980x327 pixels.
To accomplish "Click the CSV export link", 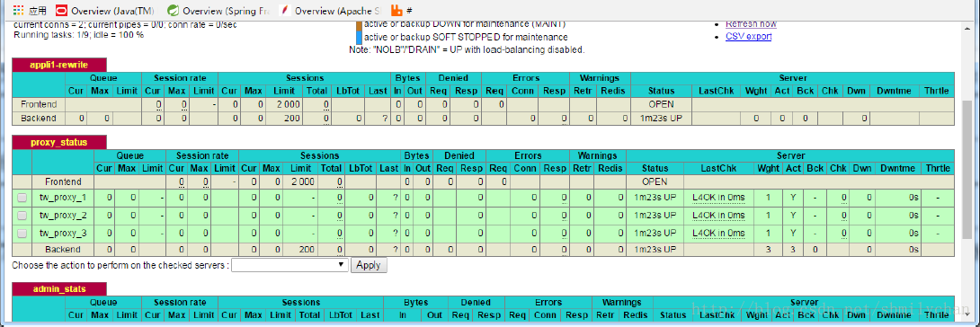I will point(748,36).
